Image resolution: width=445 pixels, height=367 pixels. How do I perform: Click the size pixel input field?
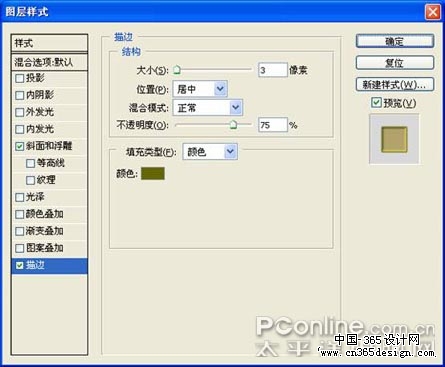(x=273, y=70)
